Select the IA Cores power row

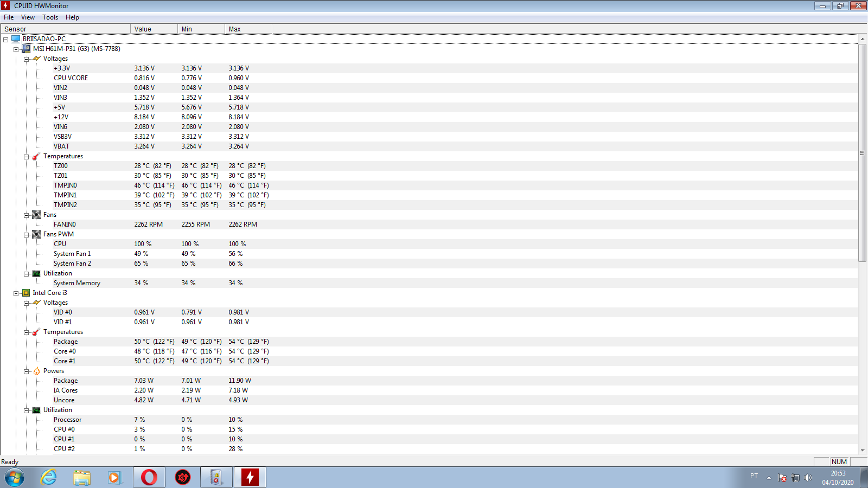(429, 390)
